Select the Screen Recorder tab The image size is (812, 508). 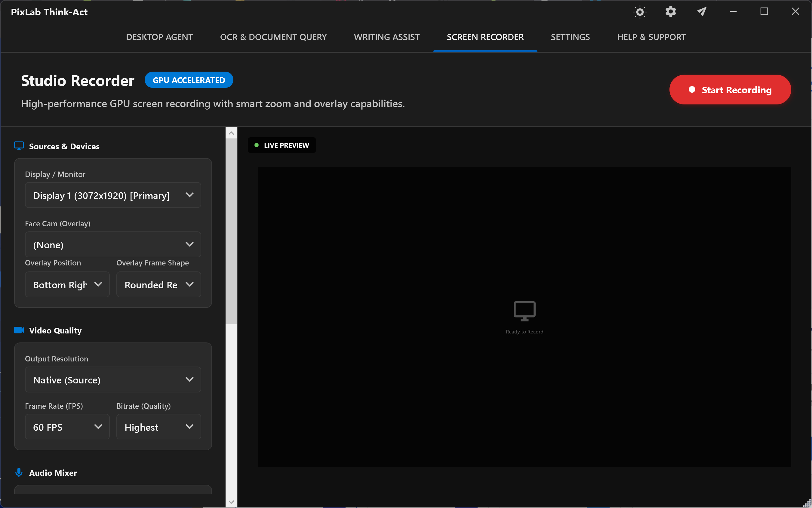tap(485, 37)
